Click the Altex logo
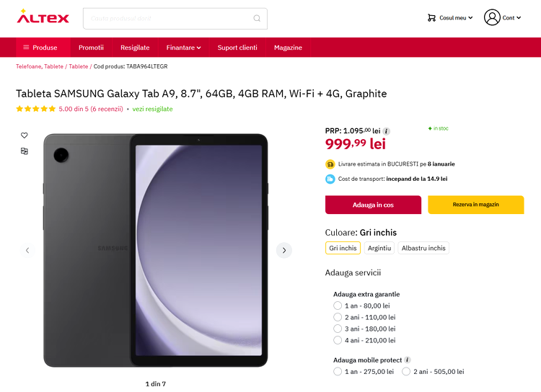The image size is (541, 392). tap(43, 17)
